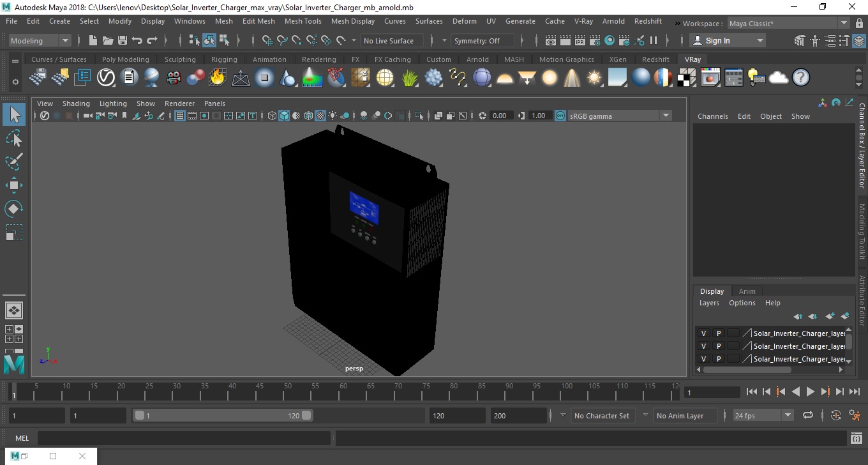Open the Modeling menu set dropdown
Image resolution: width=868 pixels, height=465 pixels.
tap(40, 40)
